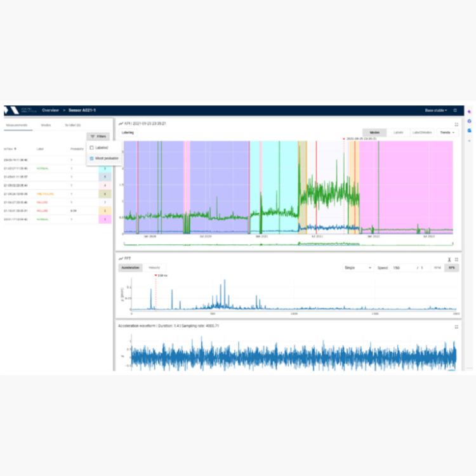Open the Trends dropdown
476x476 pixels.
pyautogui.click(x=447, y=133)
